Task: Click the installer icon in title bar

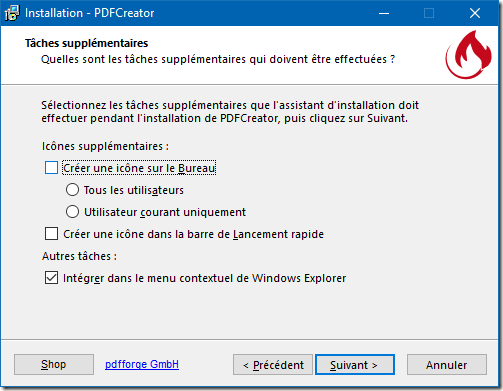Action: click(12, 13)
